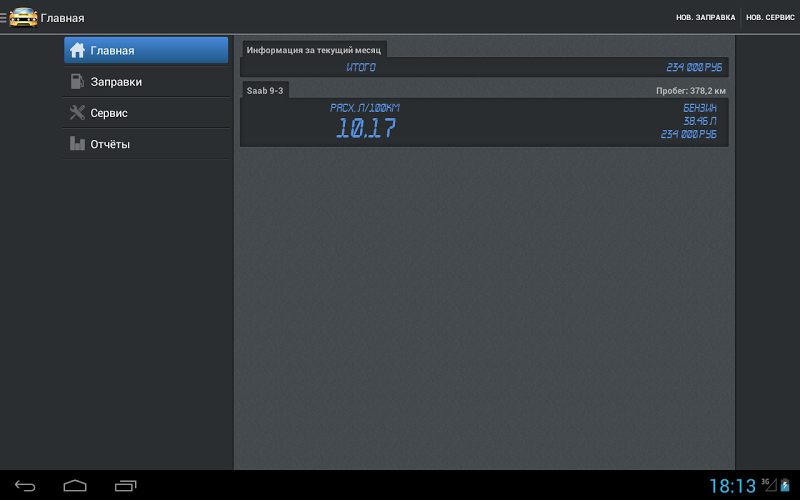Click the 38.46 Л fuel volume value
The image size is (800, 500).
click(x=700, y=121)
